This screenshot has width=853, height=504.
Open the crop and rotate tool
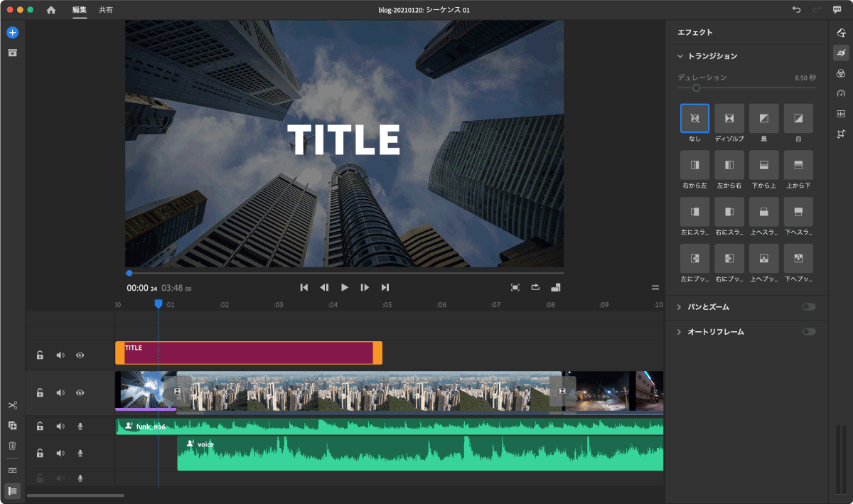[841, 134]
